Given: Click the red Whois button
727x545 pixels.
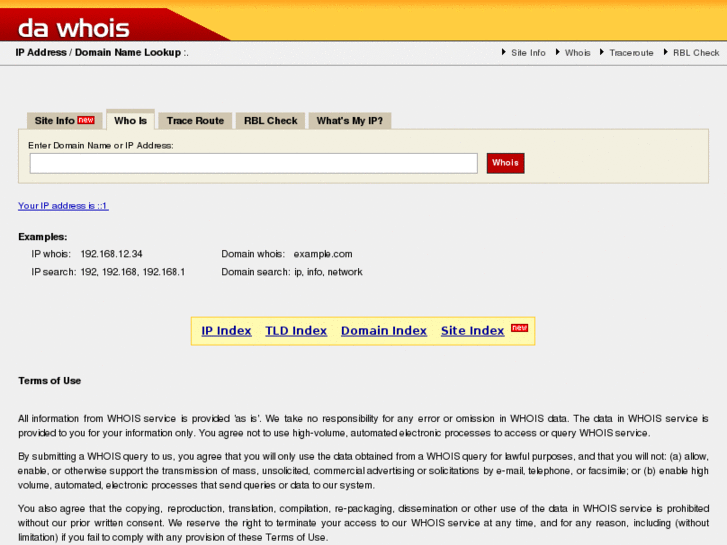Looking at the screenshot, I should 505,163.
